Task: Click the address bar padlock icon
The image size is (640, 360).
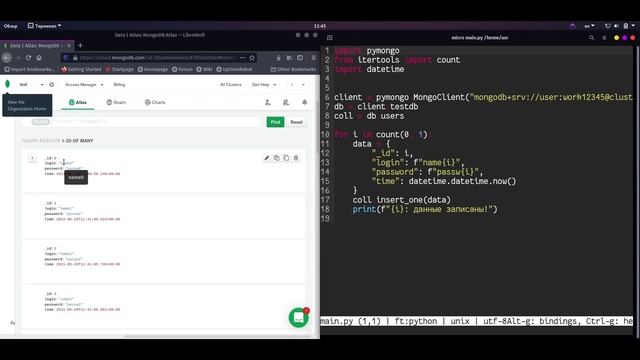Action: (x=75, y=58)
